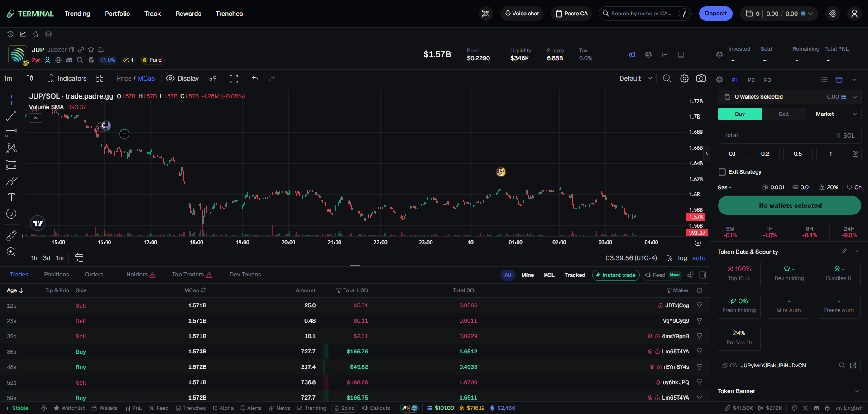The height and width of the screenshot is (414, 868).
Task: Collapse Token Data & Security section
Action: [x=857, y=252]
